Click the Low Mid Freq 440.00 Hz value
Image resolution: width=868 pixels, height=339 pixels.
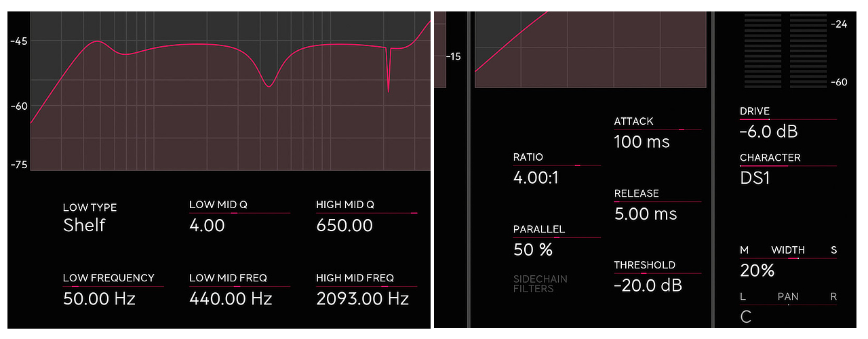(231, 298)
